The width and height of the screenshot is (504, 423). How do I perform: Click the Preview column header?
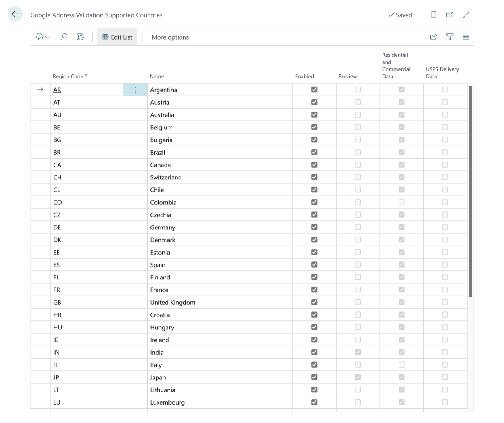(348, 76)
